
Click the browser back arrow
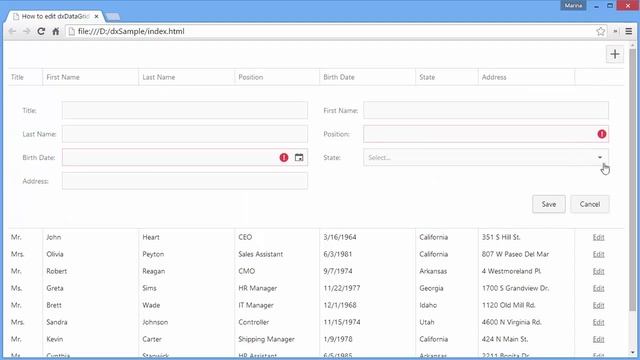[x=12, y=31]
